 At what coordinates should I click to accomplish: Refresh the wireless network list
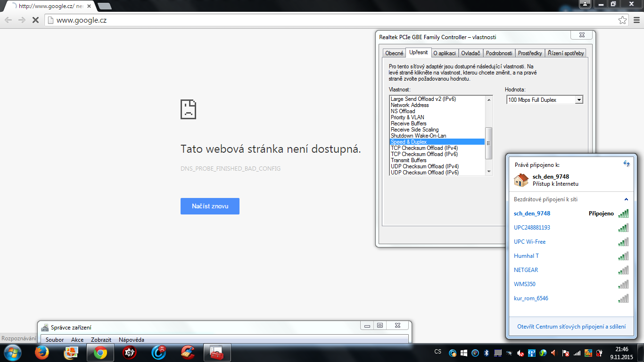pos(626,164)
